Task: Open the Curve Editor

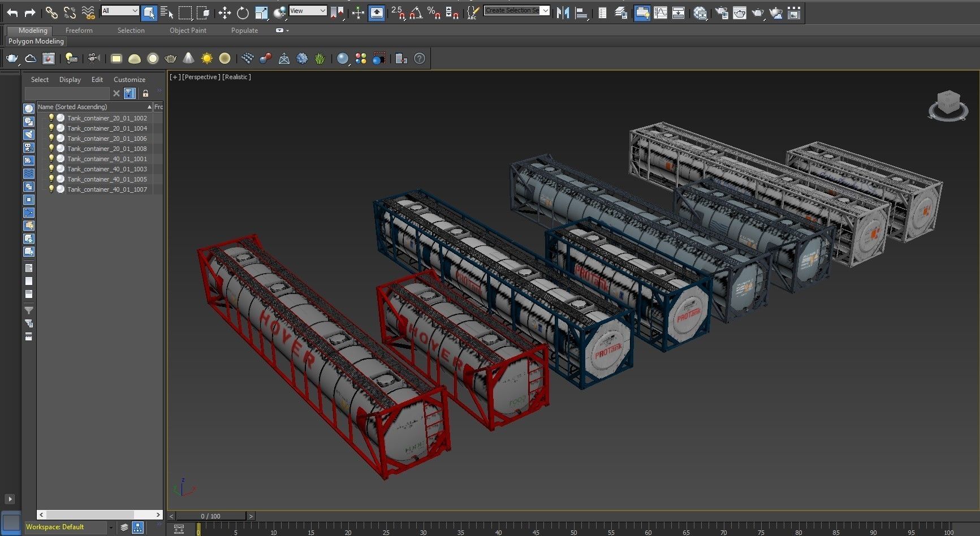Action: (x=660, y=12)
